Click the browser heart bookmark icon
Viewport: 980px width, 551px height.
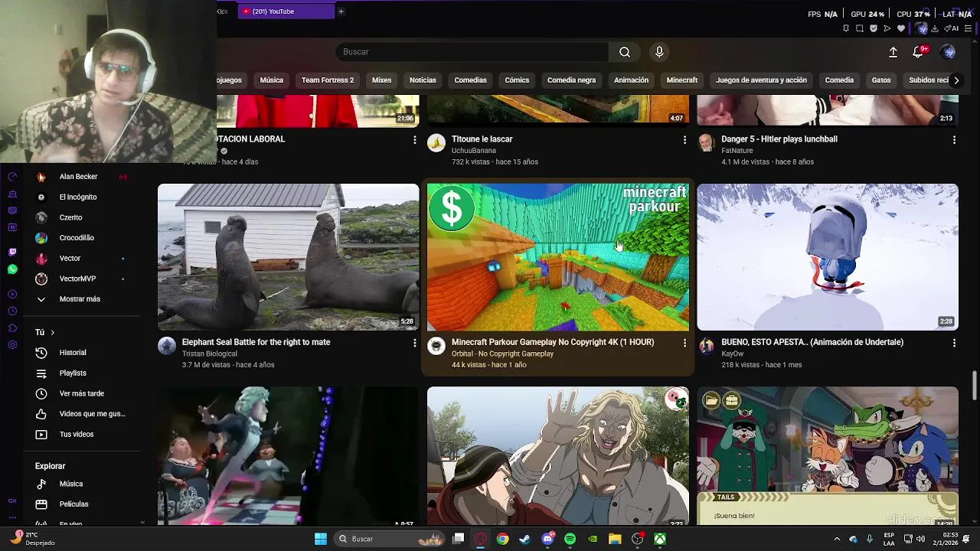coord(901,28)
